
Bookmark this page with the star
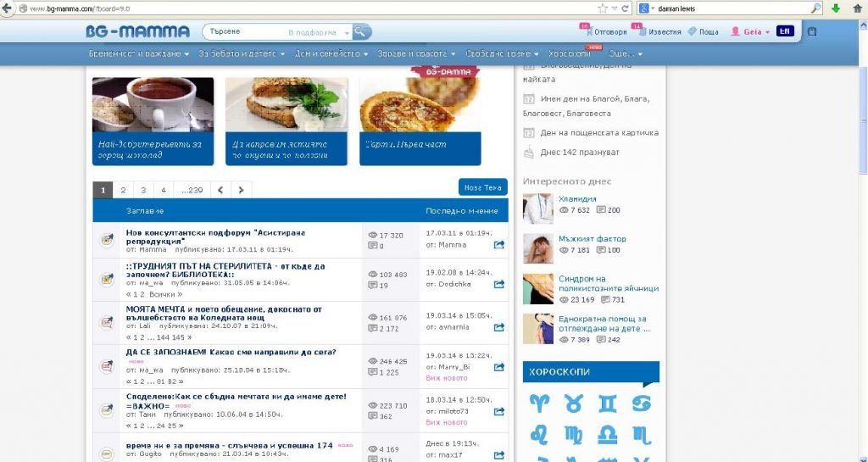[x=602, y=8]
